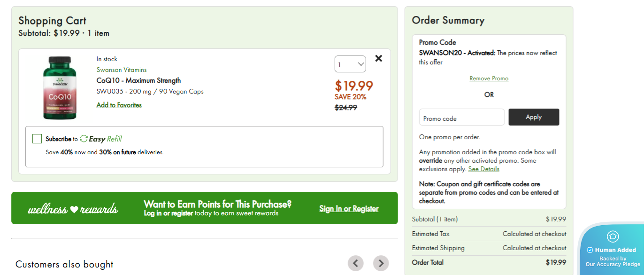
Task: Click the wellness rewards heart logo
Action: click(x=73, y=209)
